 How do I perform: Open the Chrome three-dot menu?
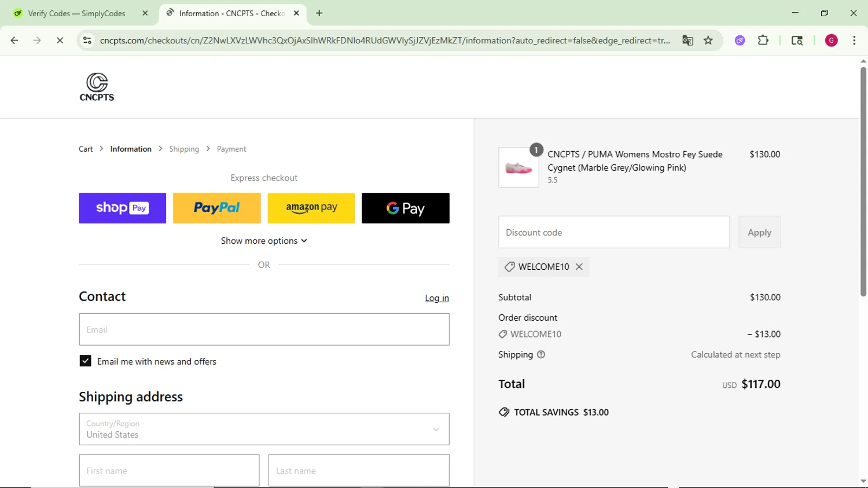click(854, 41)
